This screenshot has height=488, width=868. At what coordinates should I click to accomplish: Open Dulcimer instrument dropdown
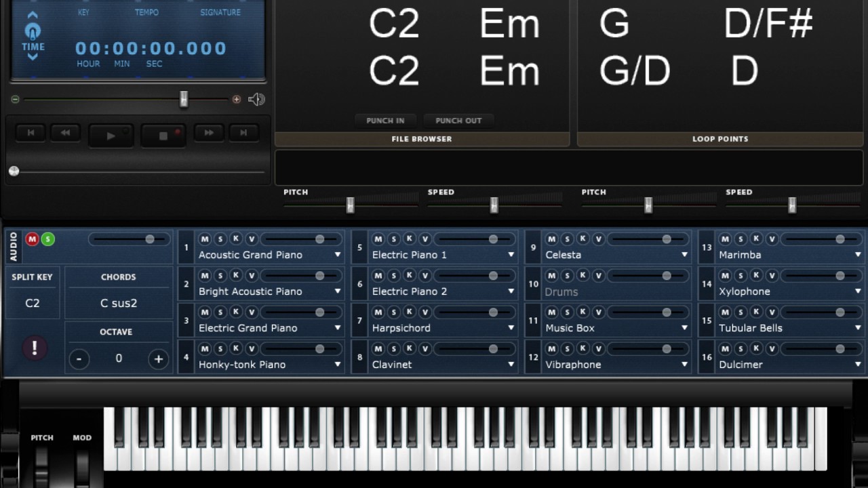(859, 365)
